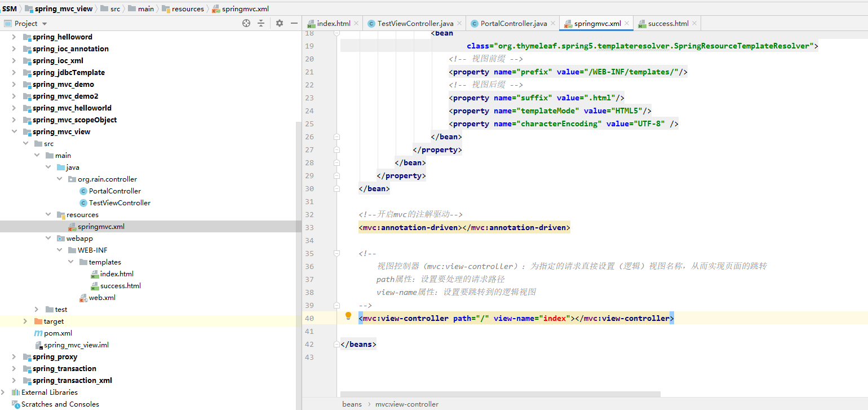
Task: Select web.xml in WEB-INF folder
Action: click(x=102, y=297)
